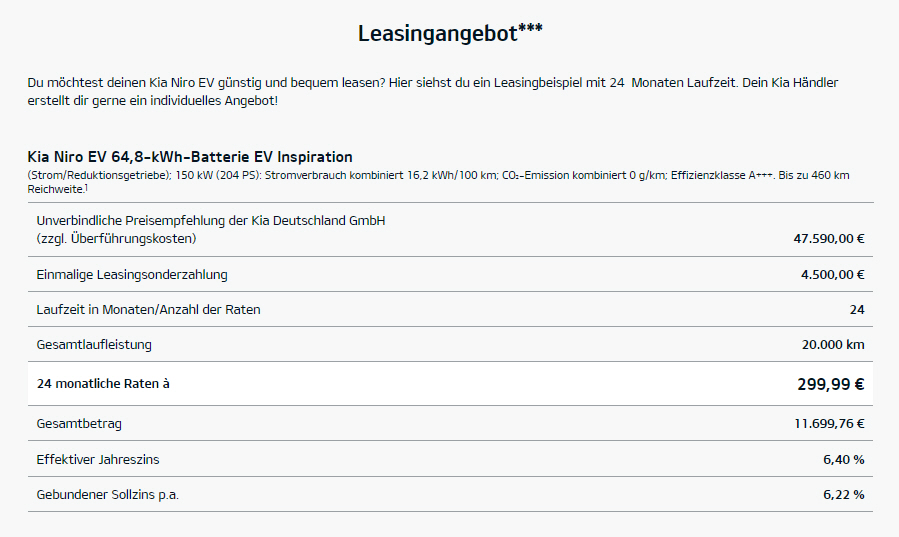Click the Gebundener Sollzins p.a. label
Screen dimensions: 899x537
click(x=108, y=495)
